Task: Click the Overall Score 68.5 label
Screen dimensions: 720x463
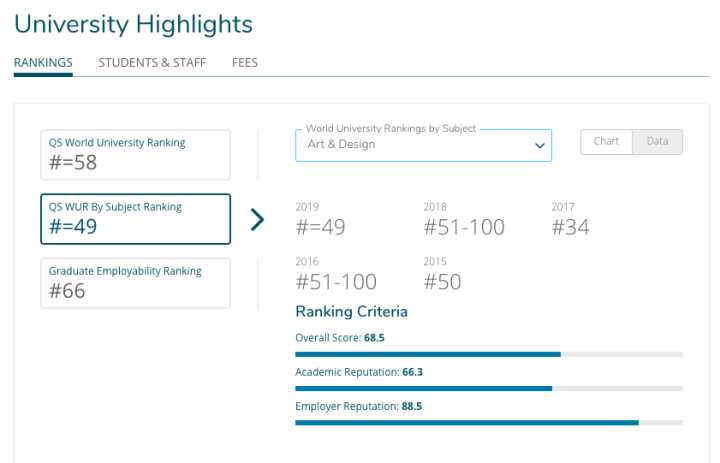Action: 340,338
